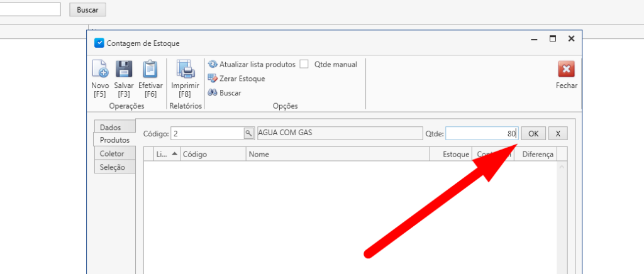Click the magnifier beside the Código field
The width and height of the screenshot is (644, 274).
click(248, 133)
